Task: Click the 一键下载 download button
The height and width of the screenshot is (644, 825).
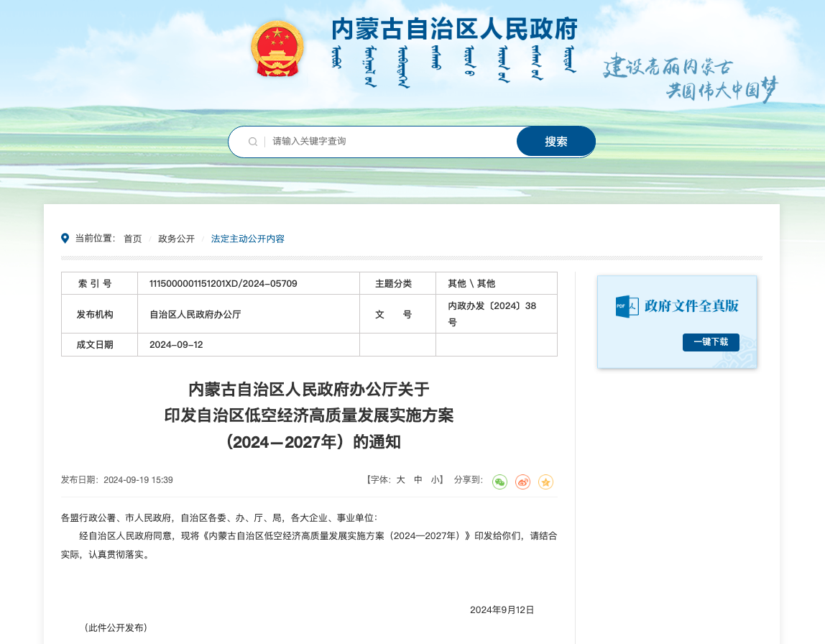Action: coord(711,342)
